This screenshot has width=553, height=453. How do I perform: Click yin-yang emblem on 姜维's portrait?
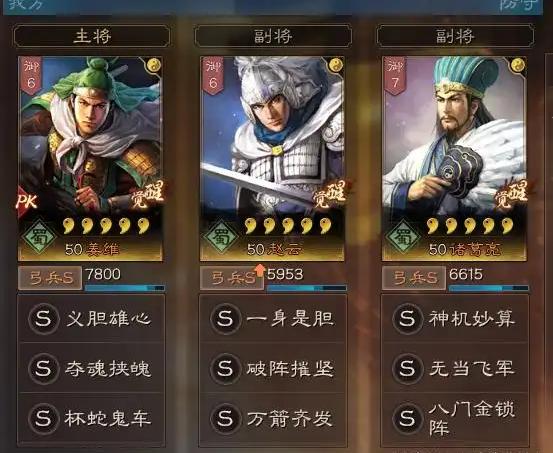(x=154, y=65)
